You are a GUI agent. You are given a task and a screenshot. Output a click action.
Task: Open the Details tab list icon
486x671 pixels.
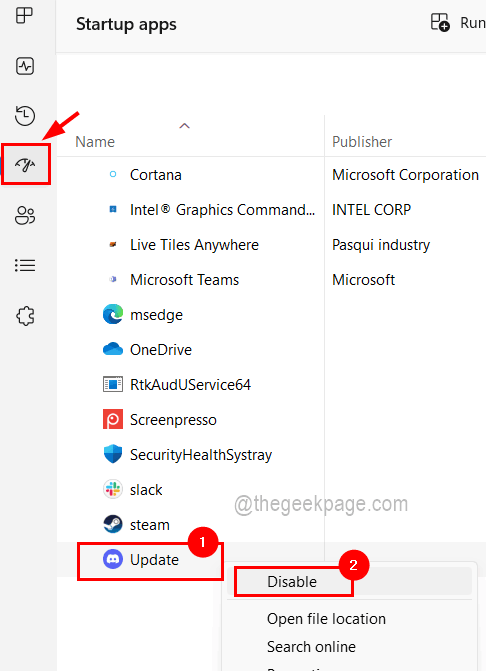click(x=25, y=265)
